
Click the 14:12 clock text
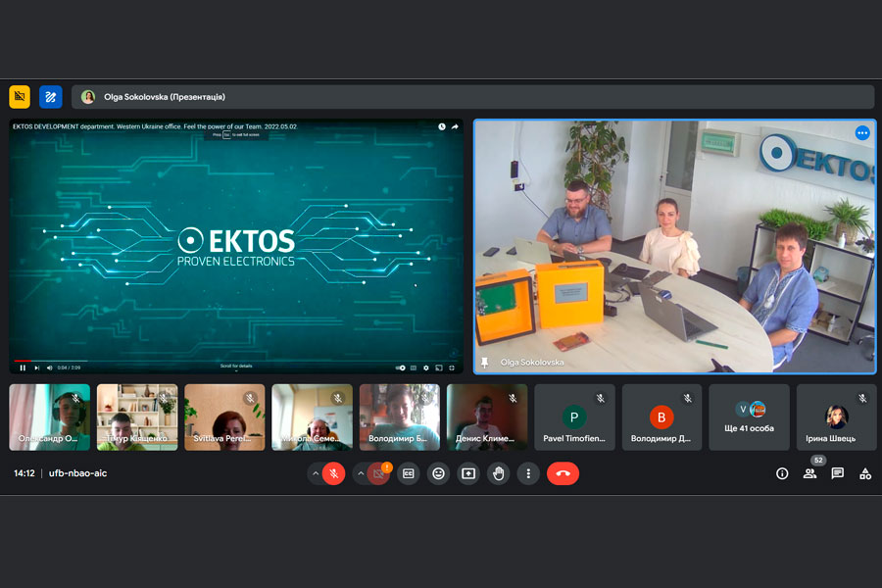(x=24, y=473)
